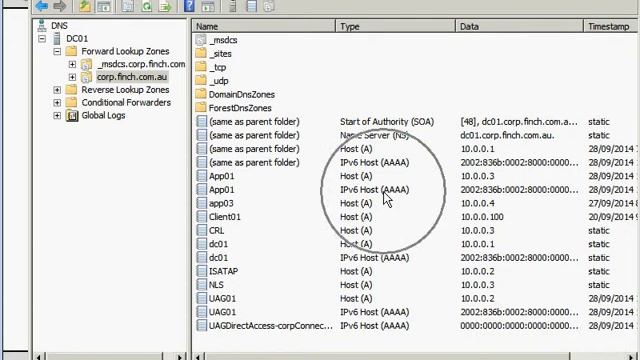Select the UAG01 Host (A) record
The height and width of the screenshot is (360, 640).
[x=416, y=298]
